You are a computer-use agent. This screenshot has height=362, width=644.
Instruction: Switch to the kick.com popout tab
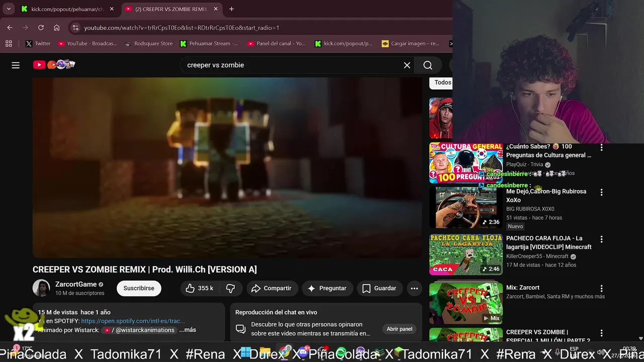point(67,9)
